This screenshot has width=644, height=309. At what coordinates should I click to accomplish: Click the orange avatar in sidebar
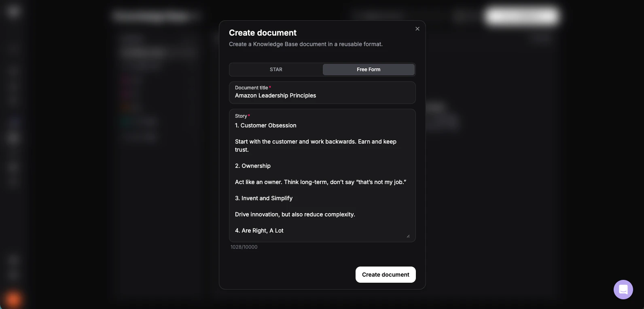coord(13,299)
